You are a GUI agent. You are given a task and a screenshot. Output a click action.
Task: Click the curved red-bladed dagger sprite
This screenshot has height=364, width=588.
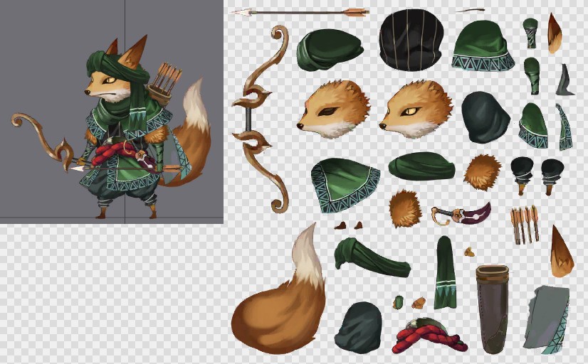pyautogui.click(x=463, y=213)
